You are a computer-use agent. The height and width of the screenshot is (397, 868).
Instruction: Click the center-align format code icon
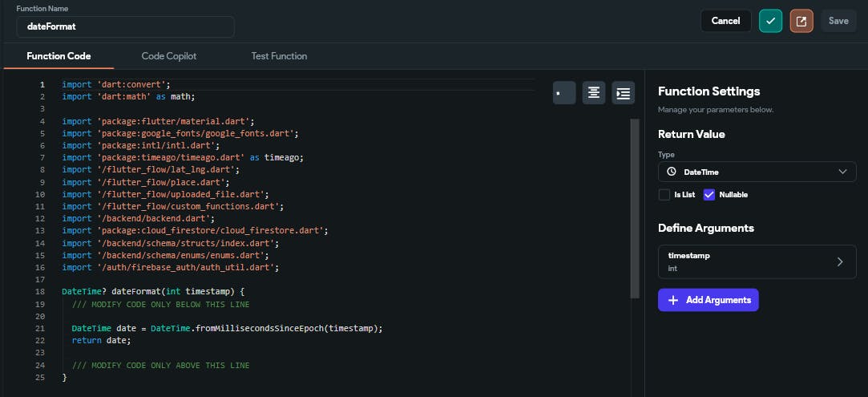point(594,93)
